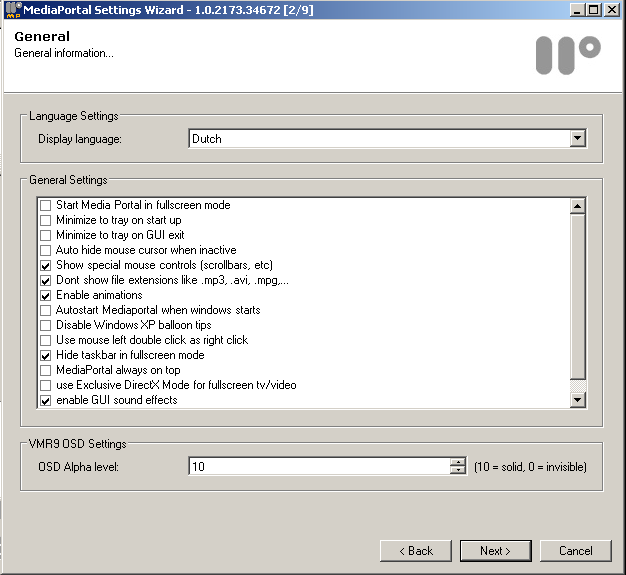Disable the Enable animations checkbox
This screenshot has height=575, width=626.
pos(46,295)
